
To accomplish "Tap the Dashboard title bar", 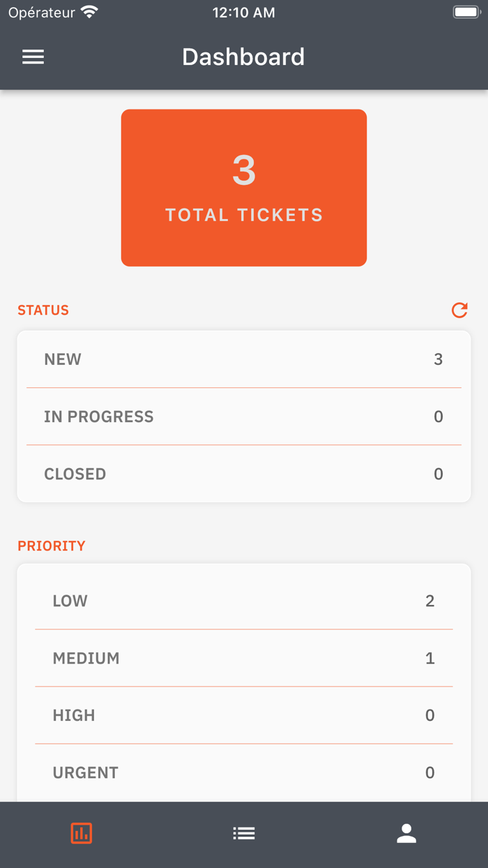I will click(244, 57).
